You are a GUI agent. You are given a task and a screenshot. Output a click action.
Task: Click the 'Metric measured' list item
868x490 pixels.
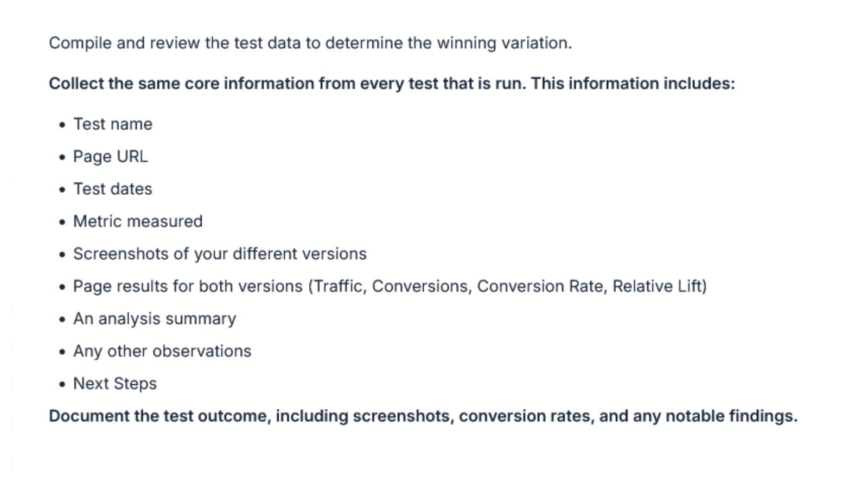click(138, 221)
